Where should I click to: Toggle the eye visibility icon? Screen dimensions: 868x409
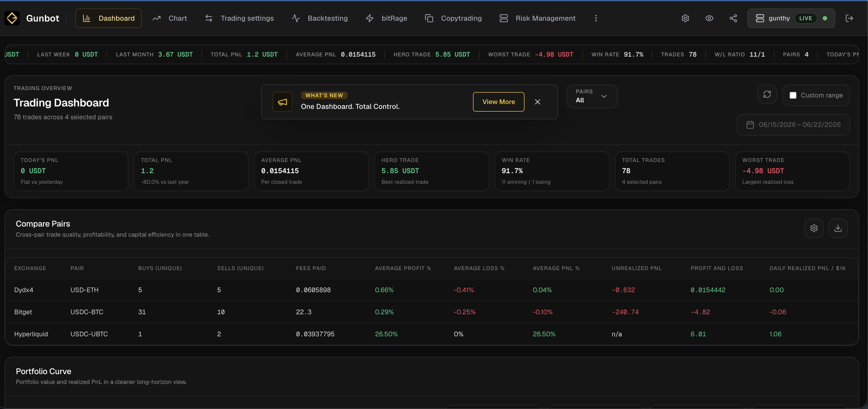pos(709,18)
